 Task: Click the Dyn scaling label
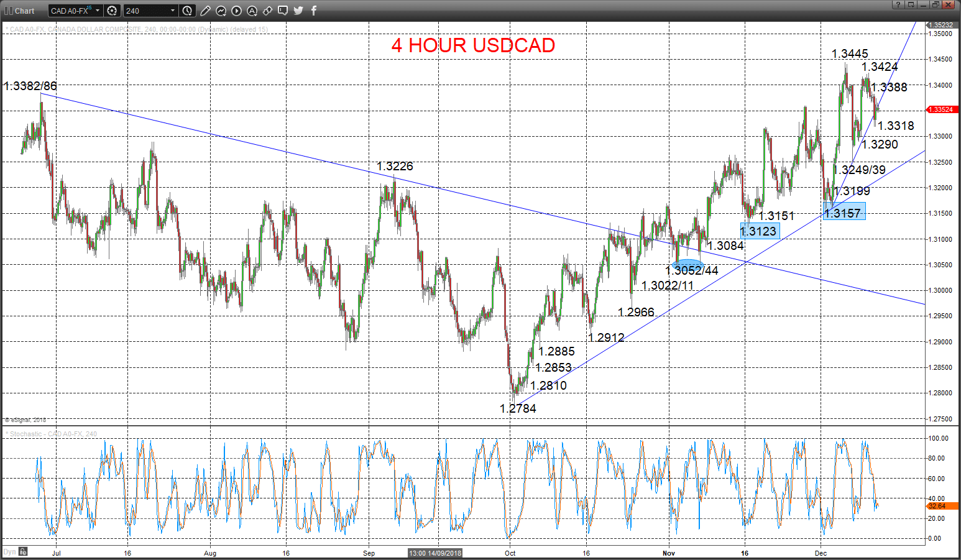click(9, 551)
